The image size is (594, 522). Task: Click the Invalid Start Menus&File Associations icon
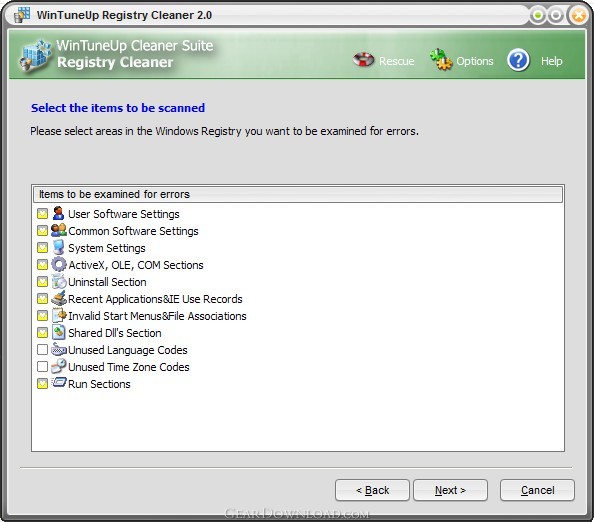click(x=59, y=316)
